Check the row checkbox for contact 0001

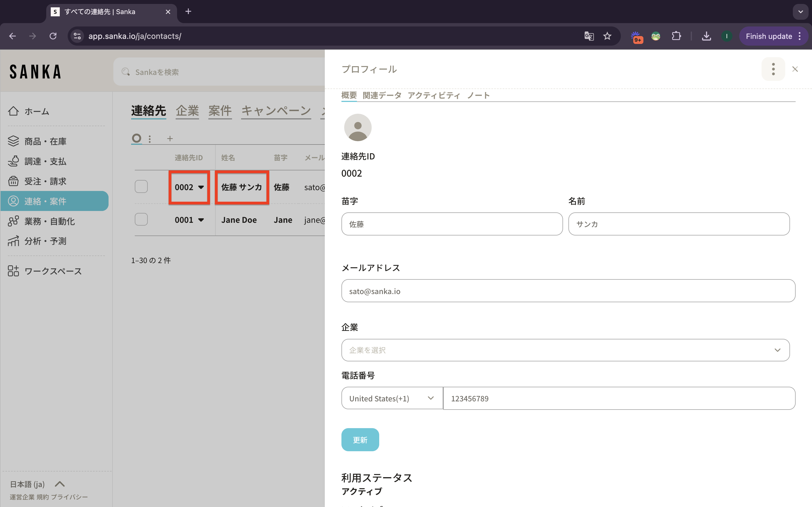point(141,220)
